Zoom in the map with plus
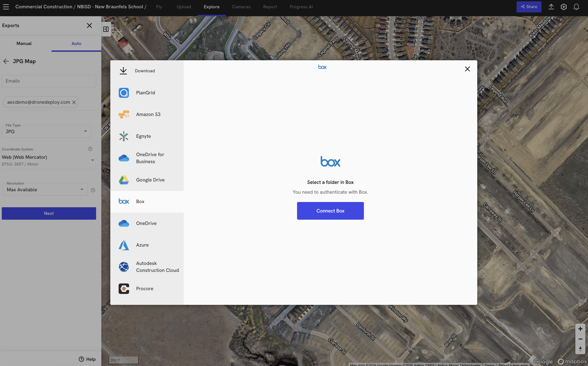Screen dimensions: 588x366 (580, 329)
